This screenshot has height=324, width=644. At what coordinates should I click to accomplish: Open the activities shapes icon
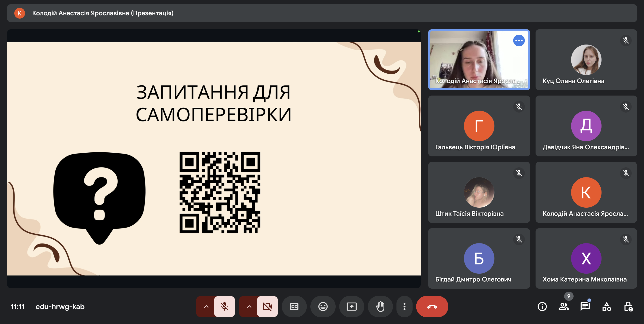coord(606,307)
